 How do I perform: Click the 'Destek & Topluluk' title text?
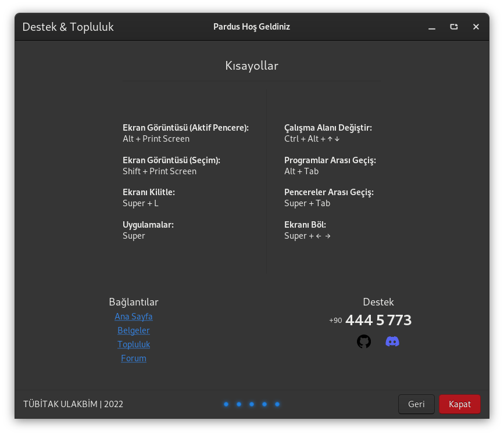click(68, 27)
